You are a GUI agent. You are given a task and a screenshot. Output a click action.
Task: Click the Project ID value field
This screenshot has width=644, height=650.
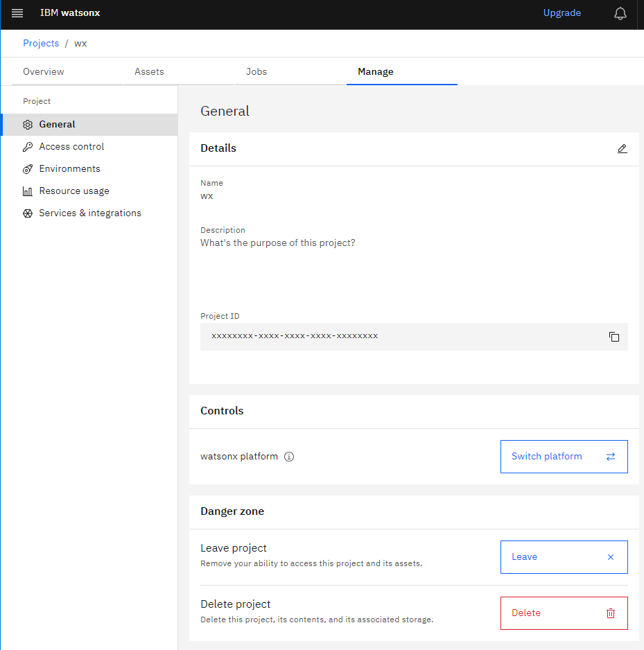pyautogui.click(x=414, y=337)
